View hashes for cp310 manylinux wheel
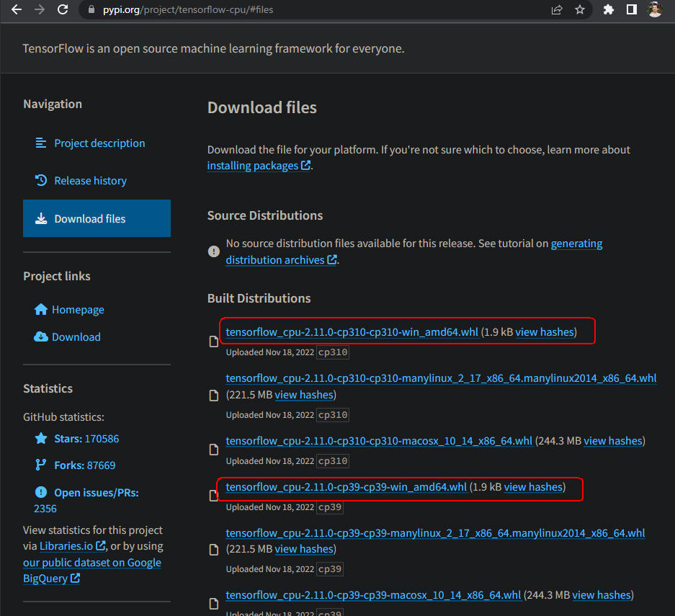Screen dimensions: 675x616 (304, 395)
